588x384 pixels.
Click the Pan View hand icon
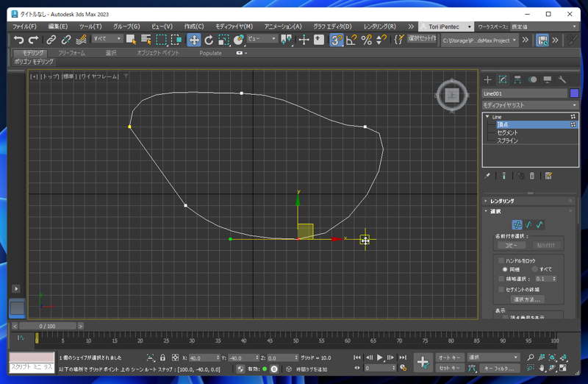[542, 369]
